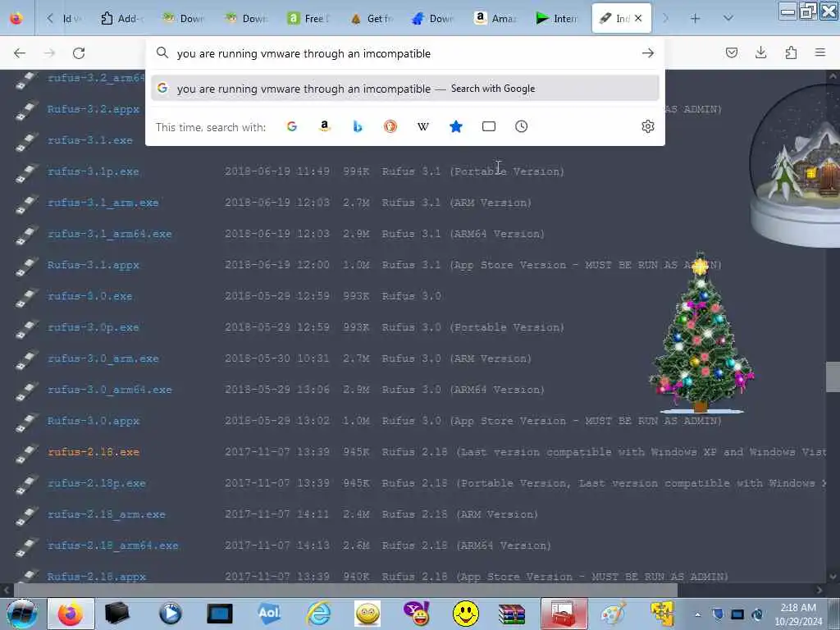
Task: Search this time with Amazon icon
Action: pyautogui.click(x=325, y=126)
